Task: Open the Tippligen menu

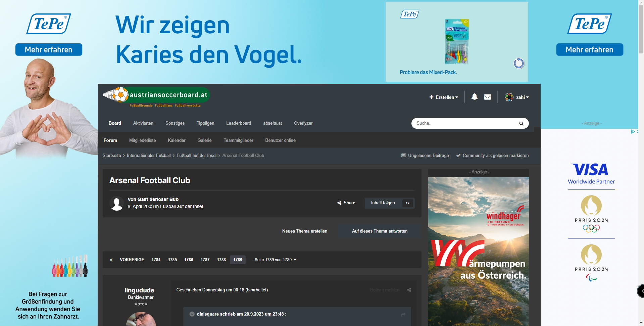Action: click(x=205, y=123)
